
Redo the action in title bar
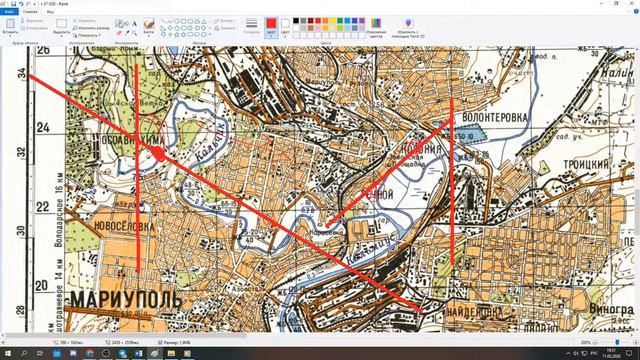coord(28,4)
